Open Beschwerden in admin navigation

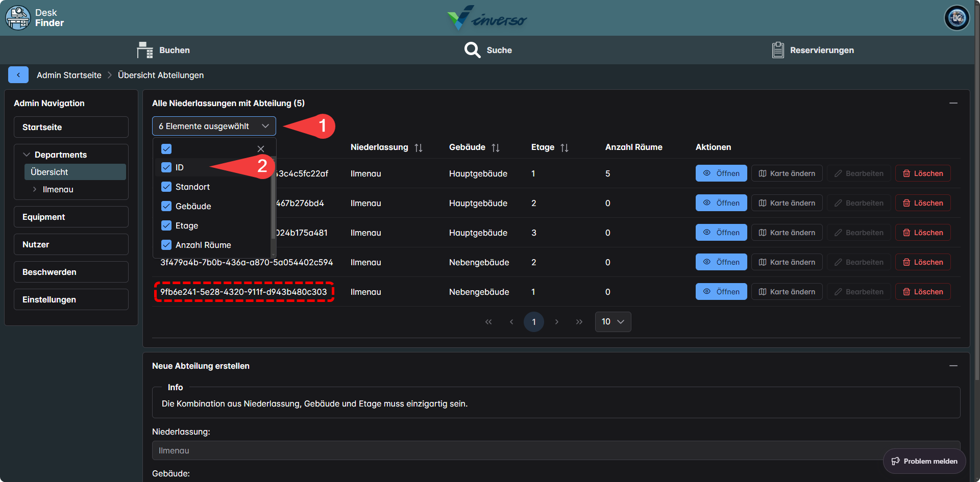pyautogui.click(x=71, y=272)
